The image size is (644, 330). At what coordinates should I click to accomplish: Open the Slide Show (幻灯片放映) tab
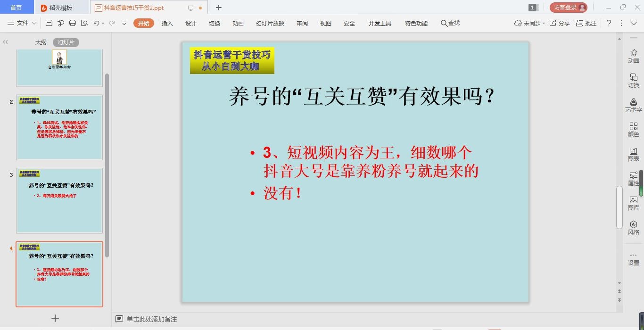pyautogui.click(x=270, y=23)
